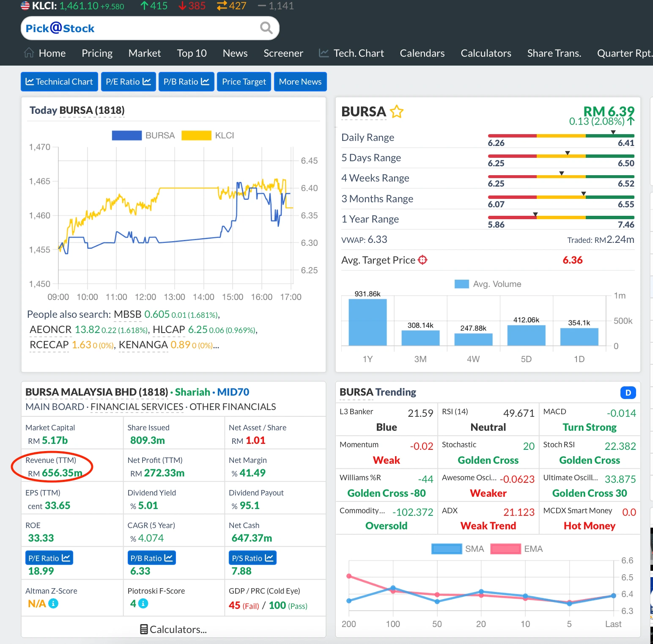Click the KLCI index value 1,461.10
The width and height of the screenshot is (653, 644).
(x=79, y=6)
